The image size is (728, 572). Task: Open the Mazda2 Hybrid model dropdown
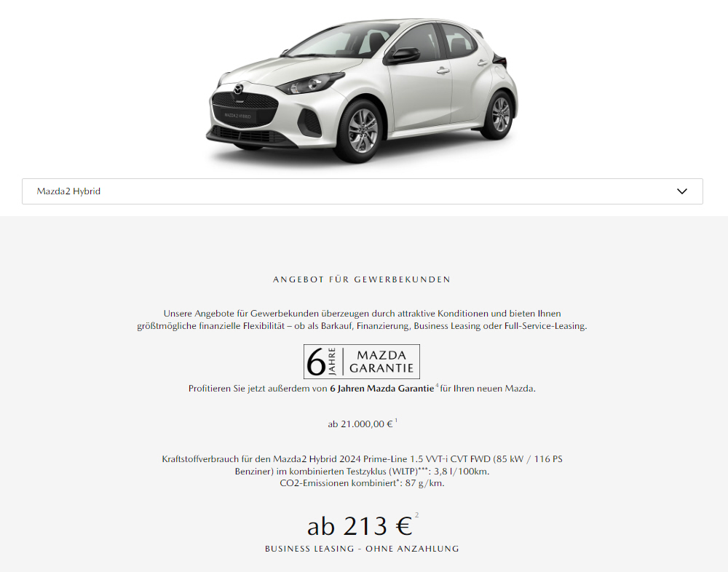point(362,191)
